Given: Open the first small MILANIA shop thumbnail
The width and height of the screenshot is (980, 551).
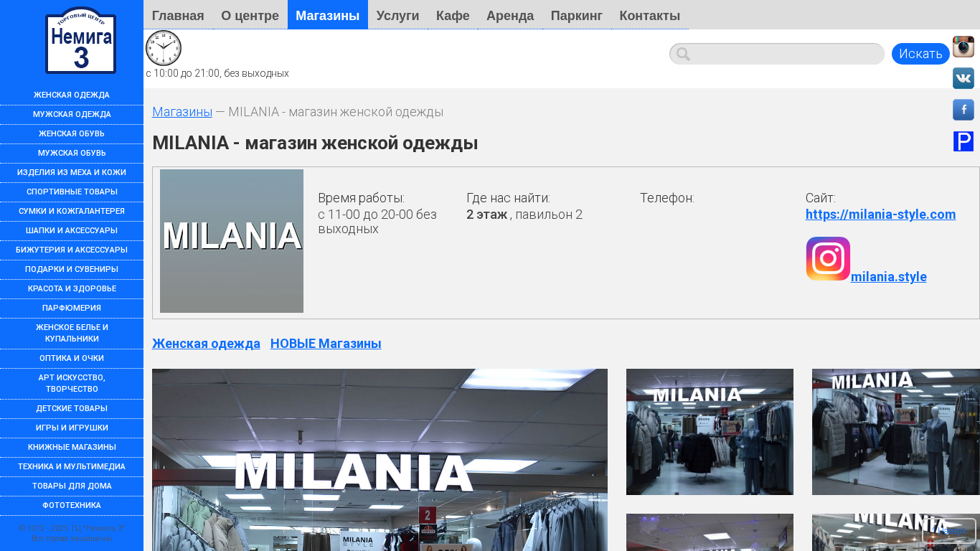Looking at the screenshot, I should click(x=710, y=432).
